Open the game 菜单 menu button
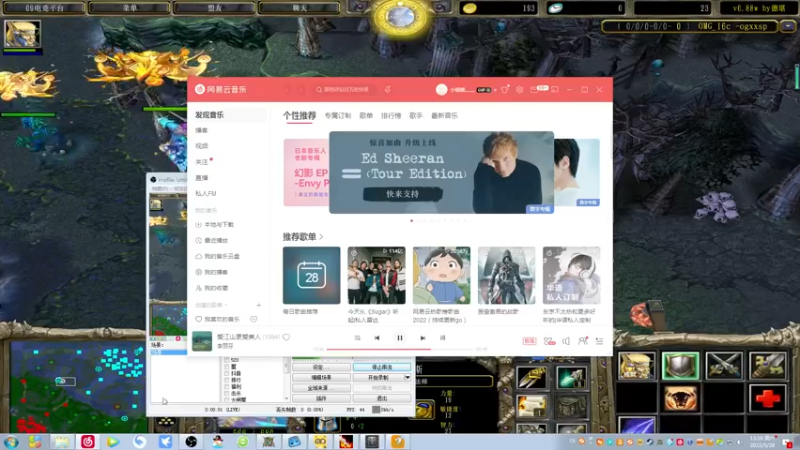Image resolution: width=800 pixels, height=450 pixels. click(x=130, y=8)
